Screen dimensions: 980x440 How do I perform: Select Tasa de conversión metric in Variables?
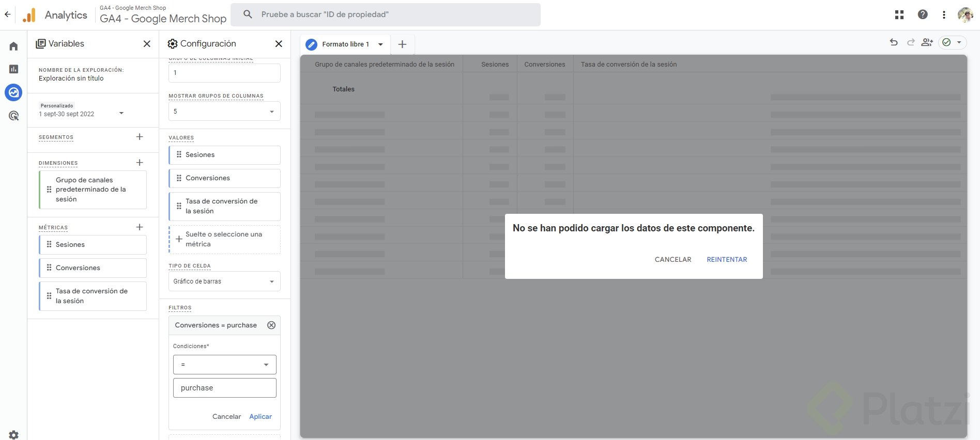coord(93,296)
